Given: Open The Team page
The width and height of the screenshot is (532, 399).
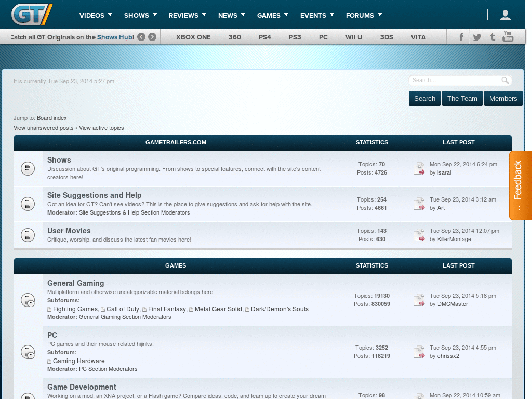Looking at the screenshot, I should (x=462, y=98).
